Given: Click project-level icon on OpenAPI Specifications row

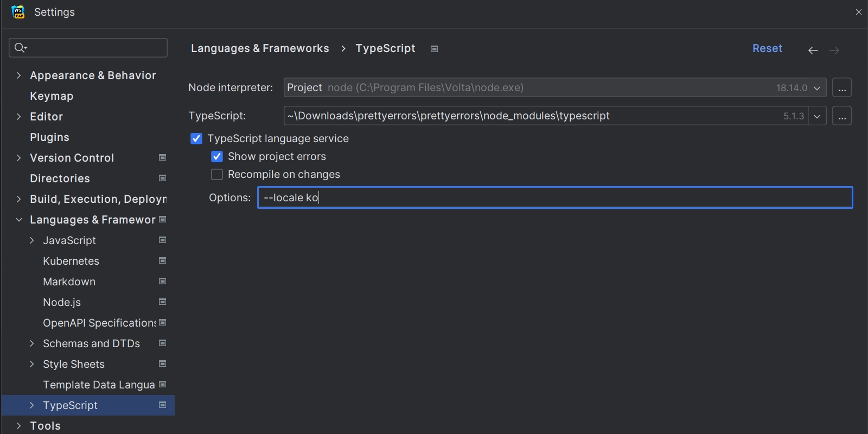Looking at the screenshot, I should pyautogui.click(x=162, y=322).
